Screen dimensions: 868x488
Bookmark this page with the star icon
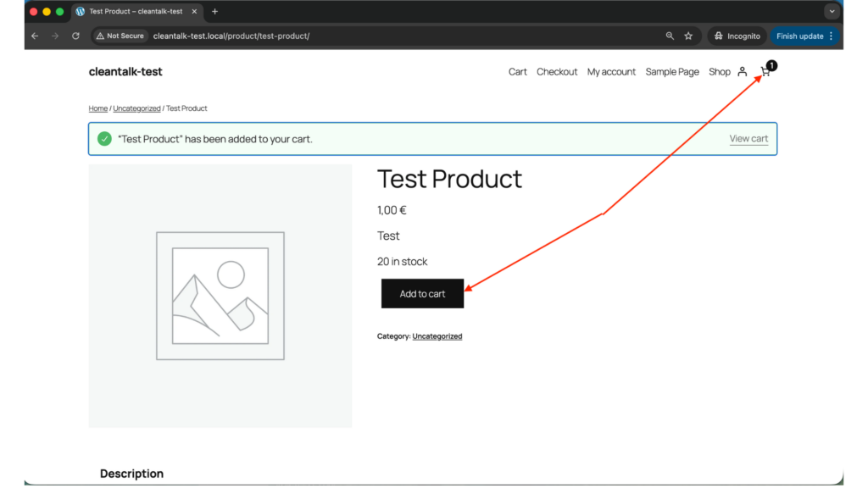688,36
